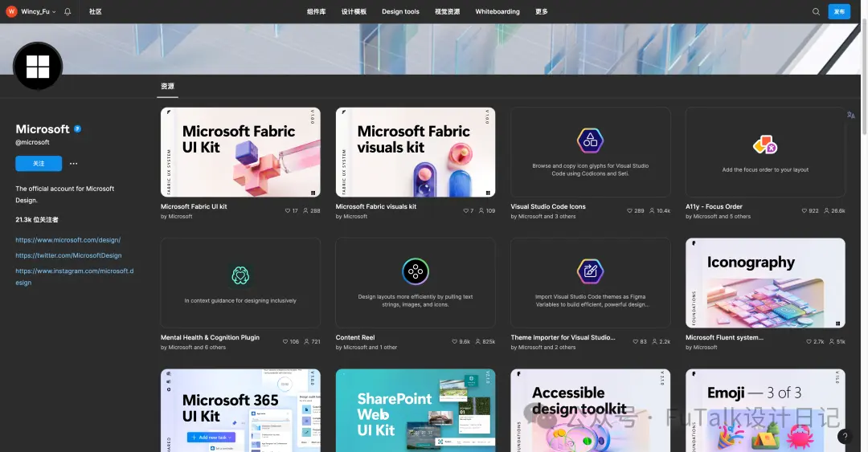Click users icon for Content Reel

coord(478,342)
